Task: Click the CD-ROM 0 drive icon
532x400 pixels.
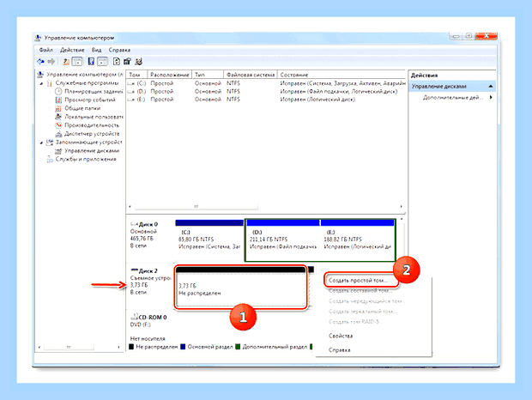Action: tap(135, 317)
